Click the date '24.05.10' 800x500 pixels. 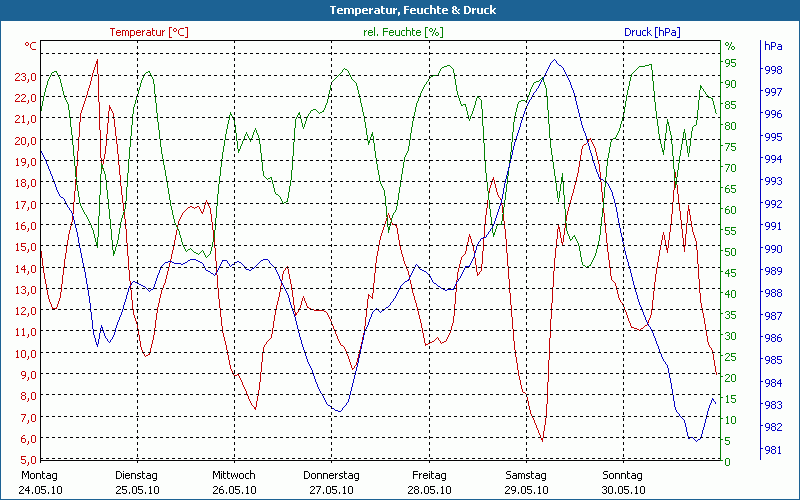[x=40, y=490]
